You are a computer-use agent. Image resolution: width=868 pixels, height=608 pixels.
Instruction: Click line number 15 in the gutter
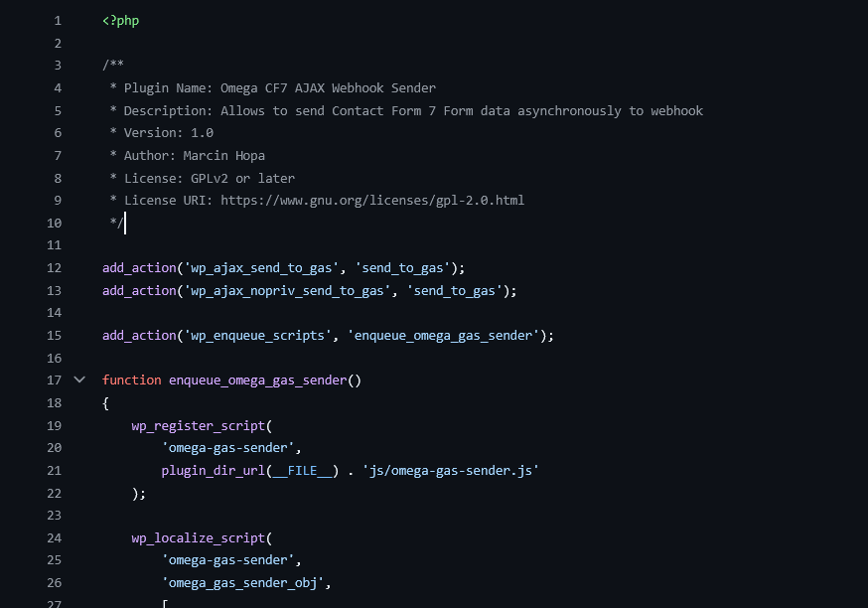point(54,335)
